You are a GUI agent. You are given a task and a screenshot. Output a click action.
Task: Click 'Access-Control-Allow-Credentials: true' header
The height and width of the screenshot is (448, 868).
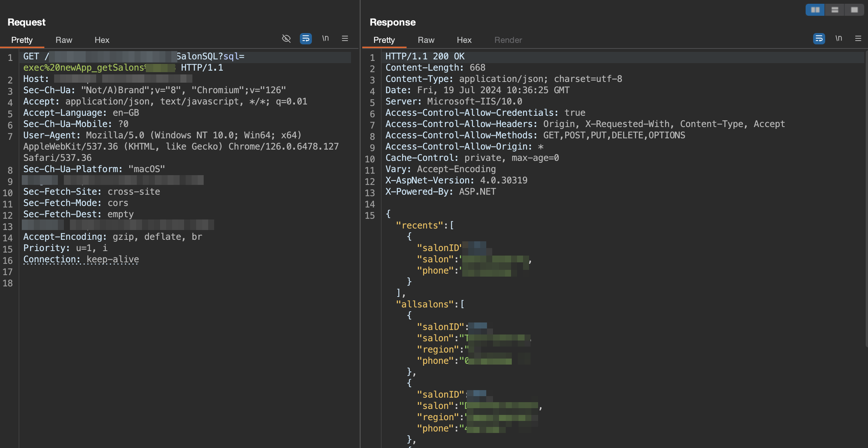pyautogui.click(x=485, y=113)
